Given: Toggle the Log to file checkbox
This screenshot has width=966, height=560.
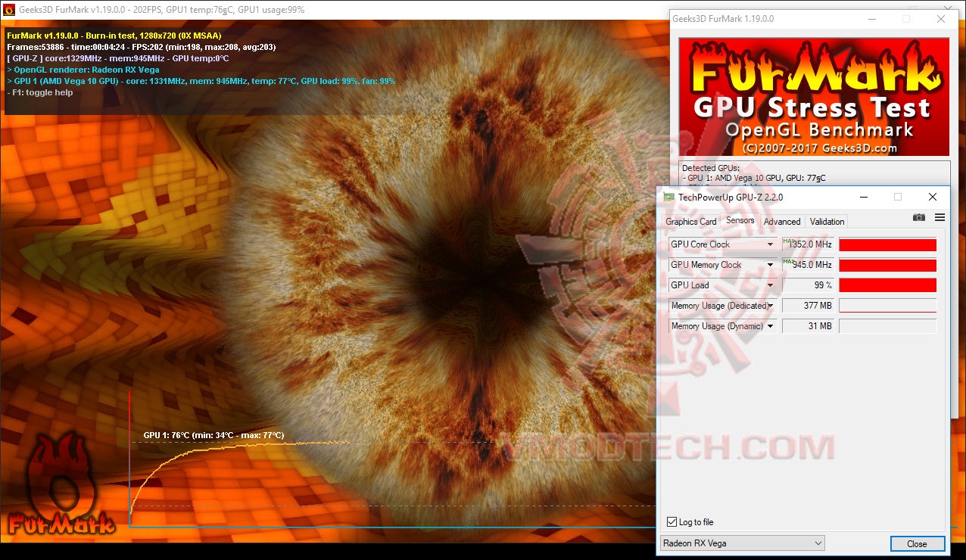Looking at the screenshot, I should tap(672, 522).
